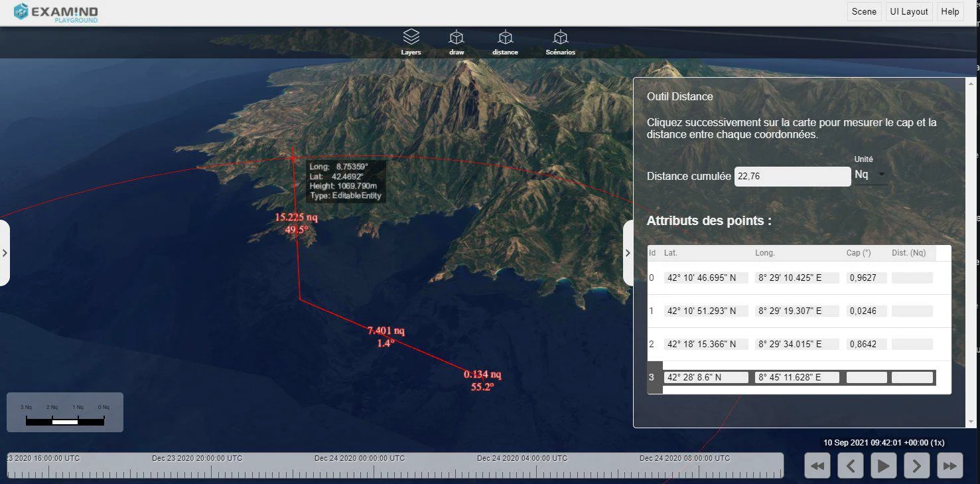Open the Unité Nq dropdown
The width and height of the screenshot is (980, 484).
point(870,175)
